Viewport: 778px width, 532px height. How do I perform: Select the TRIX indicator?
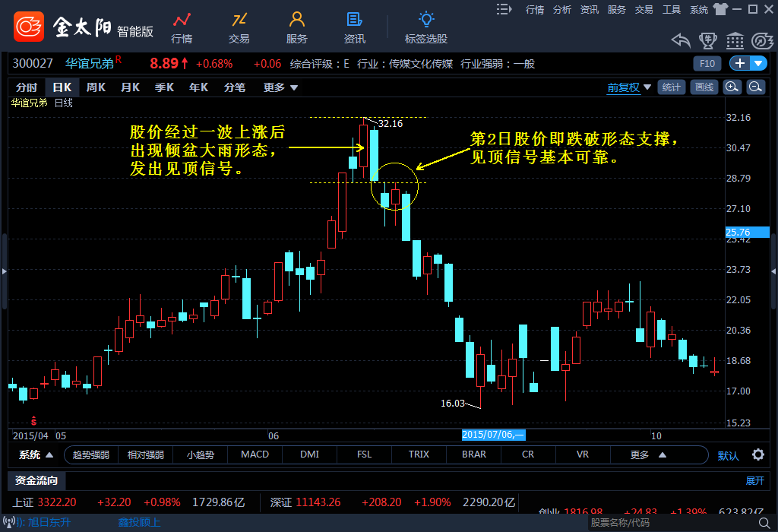(x=419, y=454)
